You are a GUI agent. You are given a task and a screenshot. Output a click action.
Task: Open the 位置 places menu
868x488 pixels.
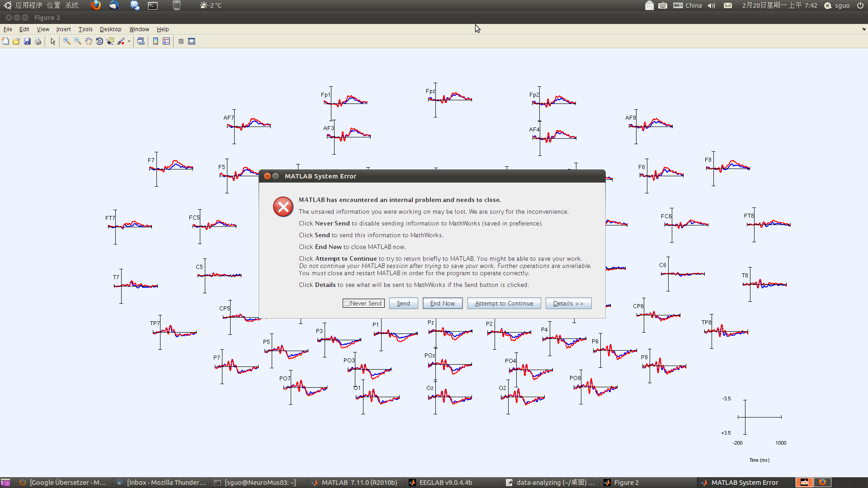(x=54, y=5)
